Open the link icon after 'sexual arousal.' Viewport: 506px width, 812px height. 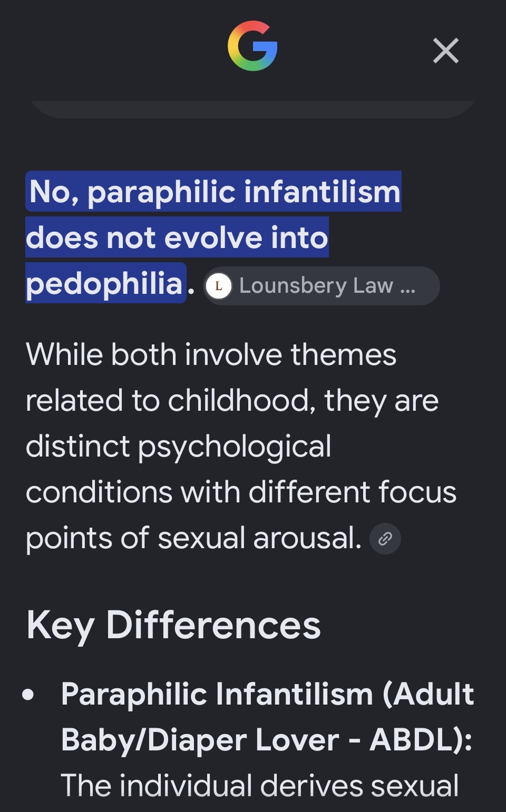pos(385,539)
